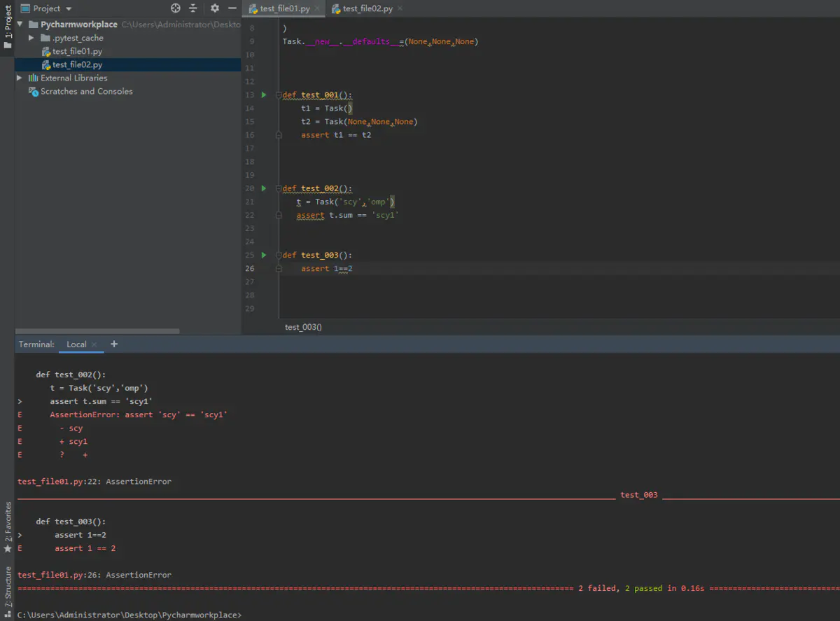Select test_file02.py in project tree
Screen dimensions: 840x621
(x=77, y=64)
